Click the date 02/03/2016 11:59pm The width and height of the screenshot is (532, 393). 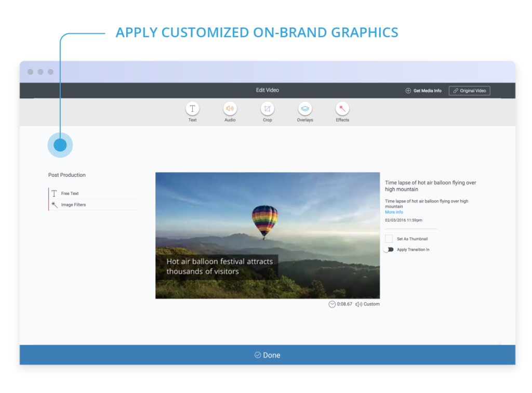click(x=404, y=220)
